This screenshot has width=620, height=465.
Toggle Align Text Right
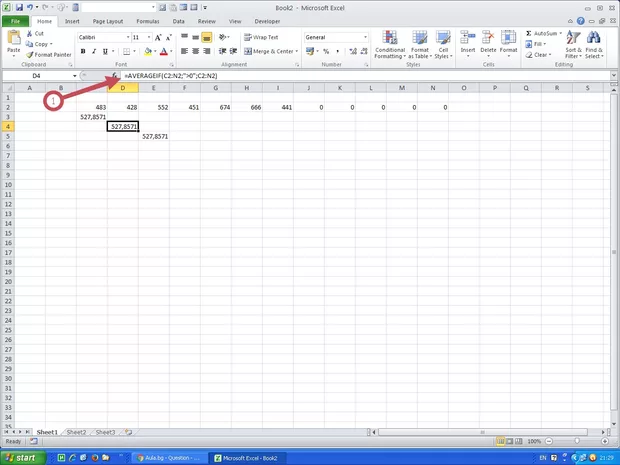(206, 51)
